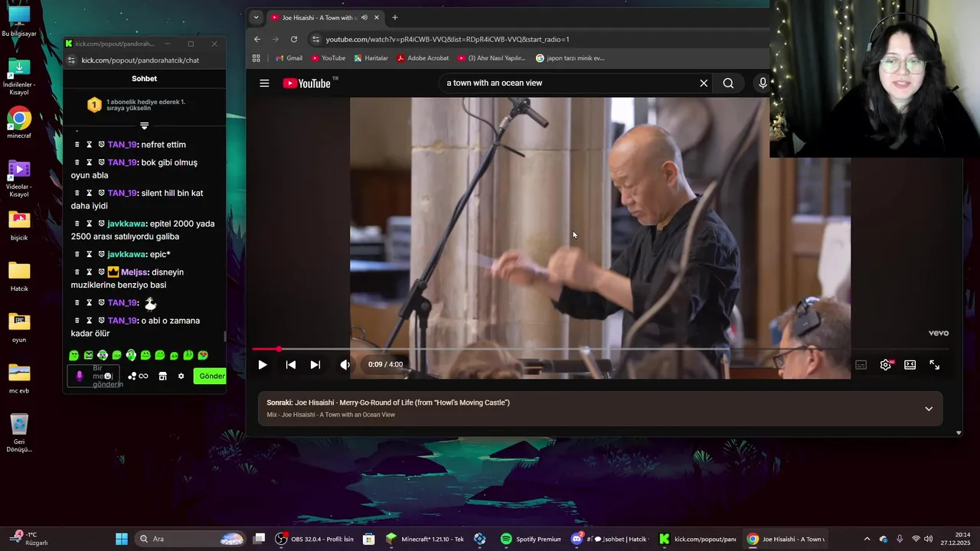Click the shield icon on 'epic*' message
This screenshot has height=551, width=980.
tap(101, 254)
